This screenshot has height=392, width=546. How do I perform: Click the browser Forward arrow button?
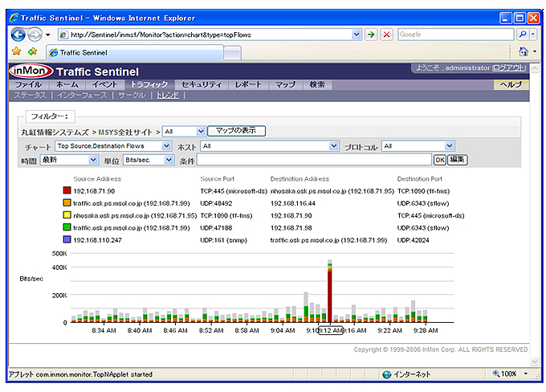click(x=35, y=35)
